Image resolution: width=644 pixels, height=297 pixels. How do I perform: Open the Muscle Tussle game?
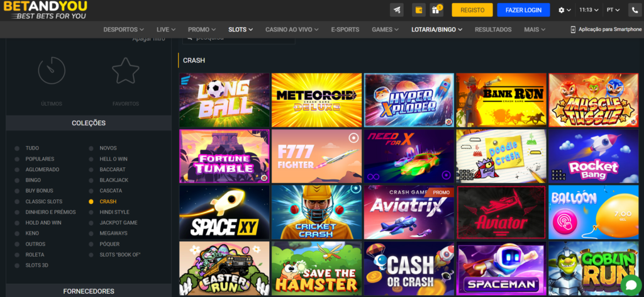point(594,100)
